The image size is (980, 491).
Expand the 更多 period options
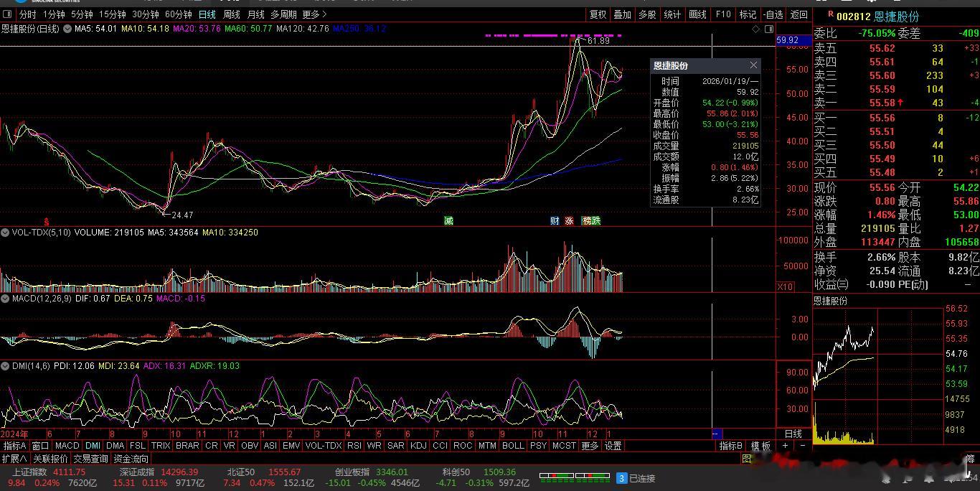pyautogui.click(x=314, y=14)
